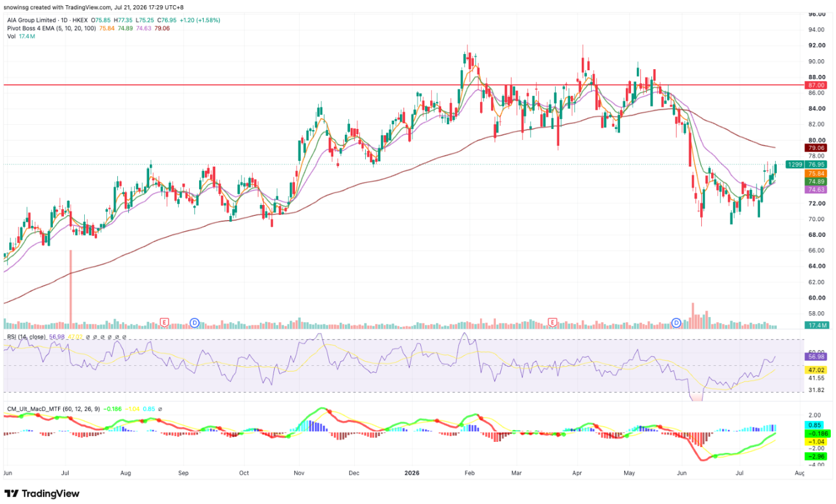Click the yellow 47.02 RSI average scale label

(816, 370)
